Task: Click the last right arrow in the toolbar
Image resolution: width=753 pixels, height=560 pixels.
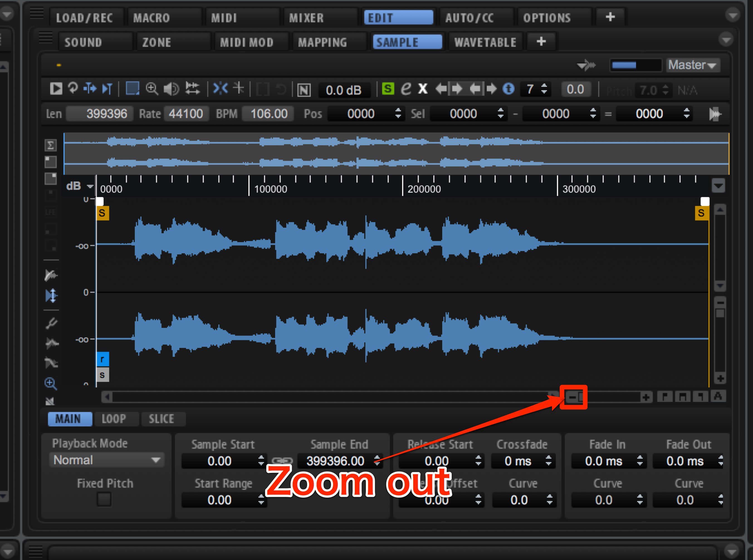Action: click(x=491, y=89)
